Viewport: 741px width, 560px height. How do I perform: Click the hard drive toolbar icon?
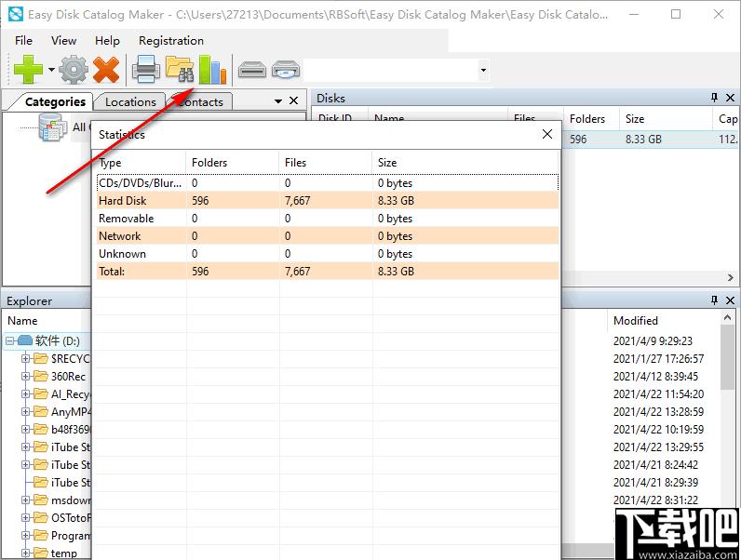pos(252,70)
